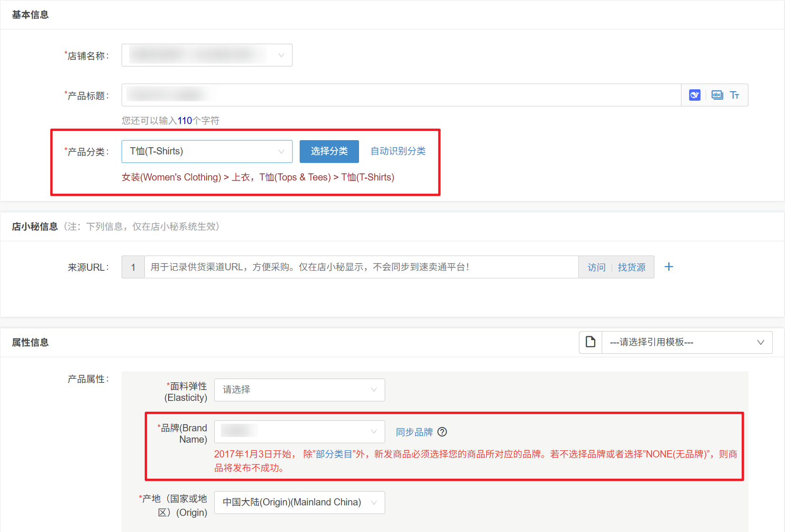
Task: Click the 来源URL label
Action: click(88, 267)
